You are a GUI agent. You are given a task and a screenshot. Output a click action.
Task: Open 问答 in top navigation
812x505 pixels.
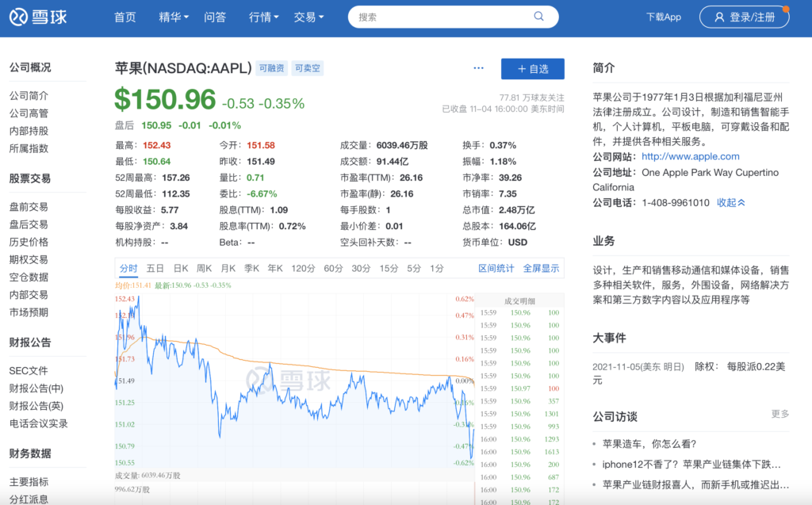(215, 17)
